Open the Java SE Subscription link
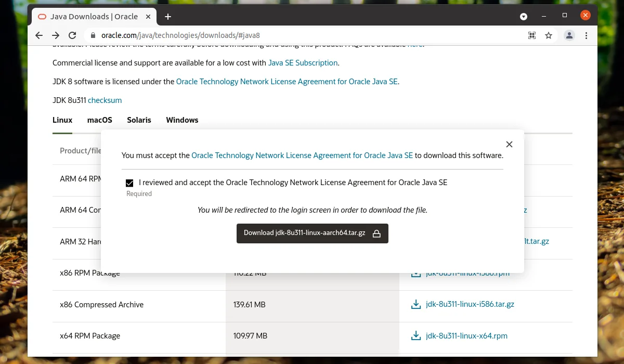 [303, 63]
